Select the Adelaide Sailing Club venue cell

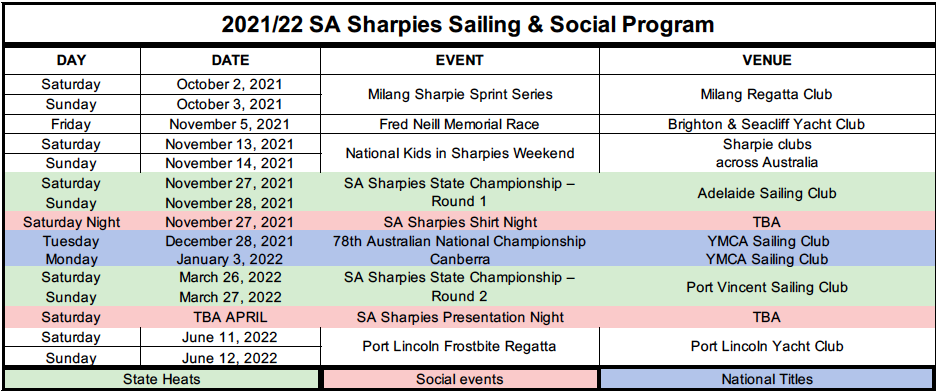[x=767, y=193]
